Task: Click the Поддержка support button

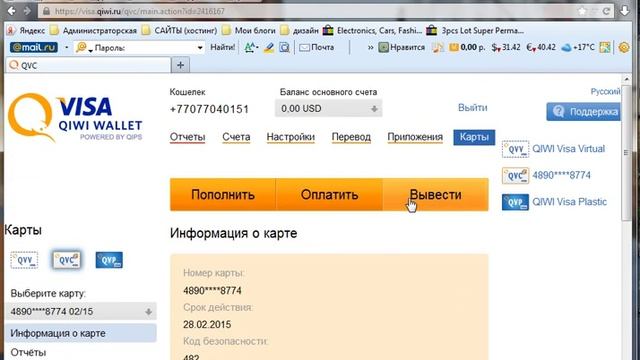Action: 584,112
